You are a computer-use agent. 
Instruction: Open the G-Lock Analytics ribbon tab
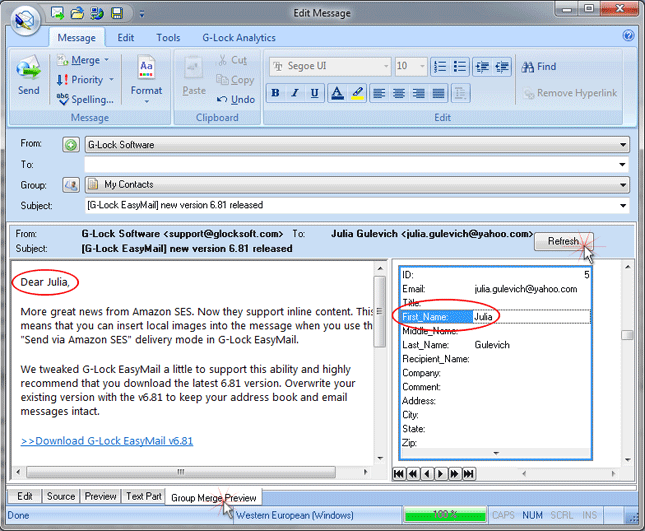239,38
